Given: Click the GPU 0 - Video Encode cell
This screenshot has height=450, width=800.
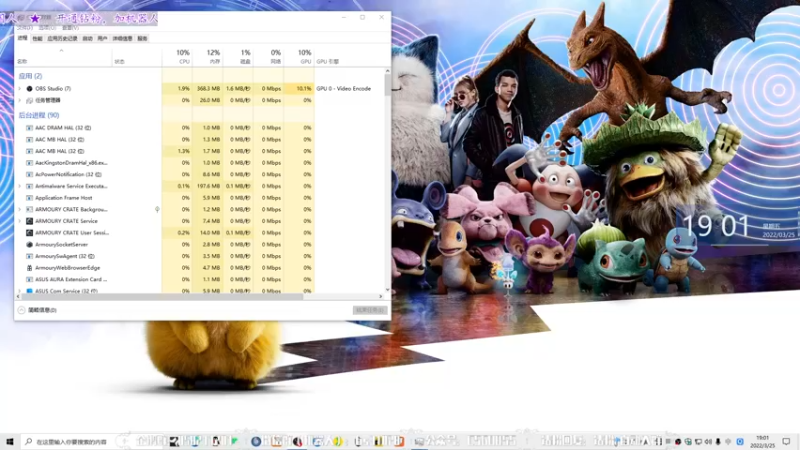Looking at the screenshot, I should click(343, 89).
